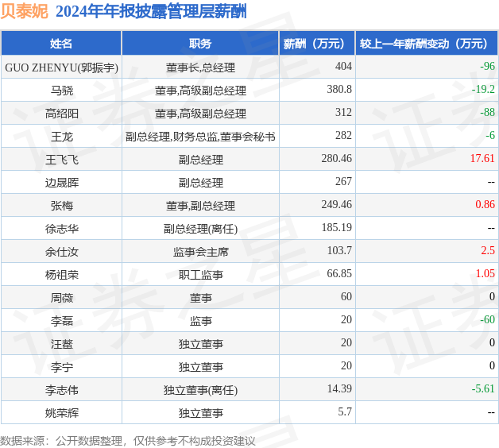Click the 职务 column header

click(x=200, y=44)
